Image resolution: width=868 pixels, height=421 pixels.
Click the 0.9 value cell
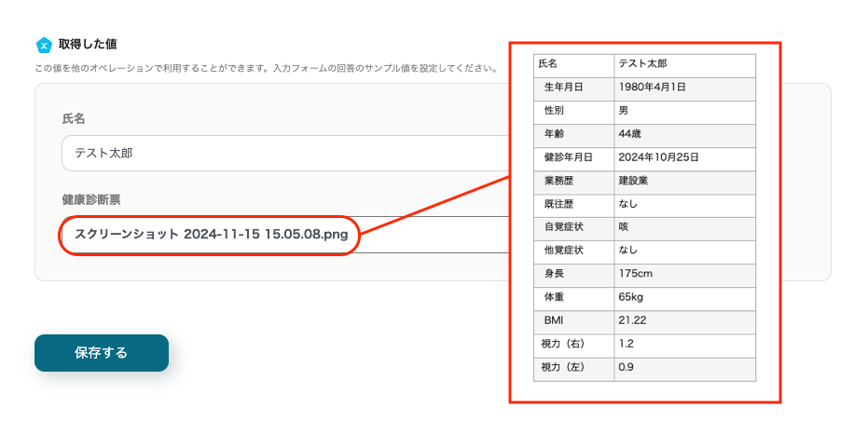(x=684, y=369)
